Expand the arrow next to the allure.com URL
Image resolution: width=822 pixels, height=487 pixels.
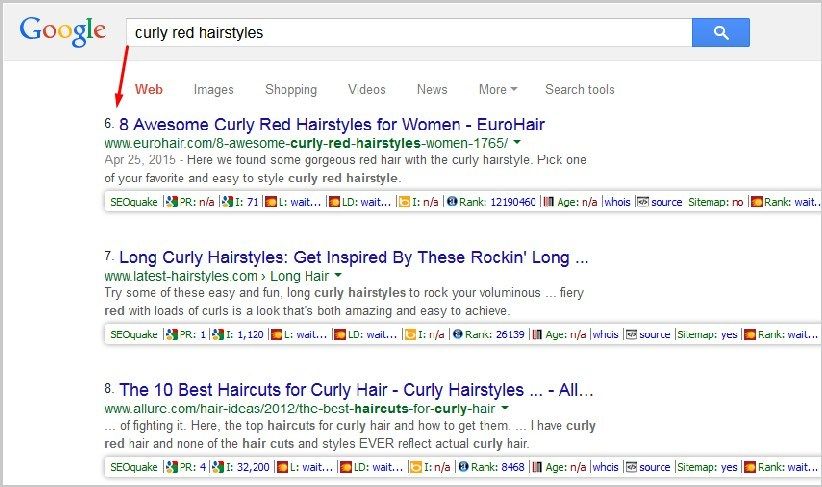pyautogui.click(x=505, y=407)
